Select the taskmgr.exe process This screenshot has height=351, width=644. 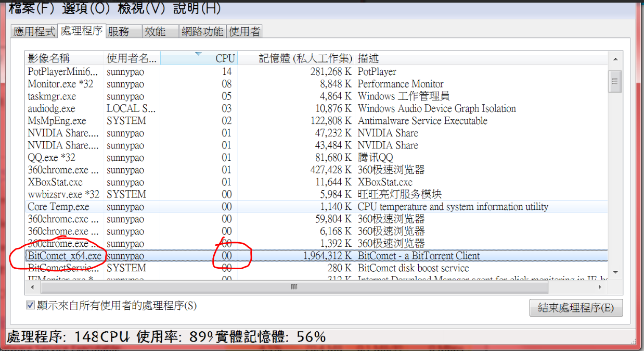pyautogui.click(x=317, y=96)
